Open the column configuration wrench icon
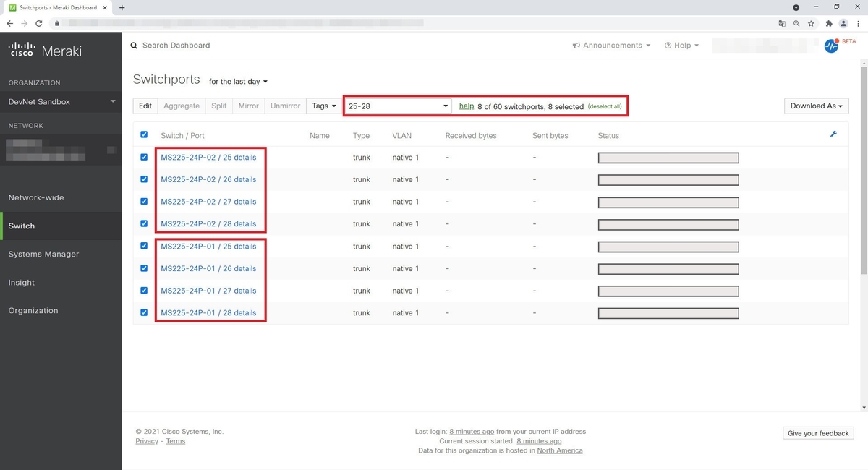Image resolution: width=868 pixels, height=470 pixels. [x=833, y=134]
